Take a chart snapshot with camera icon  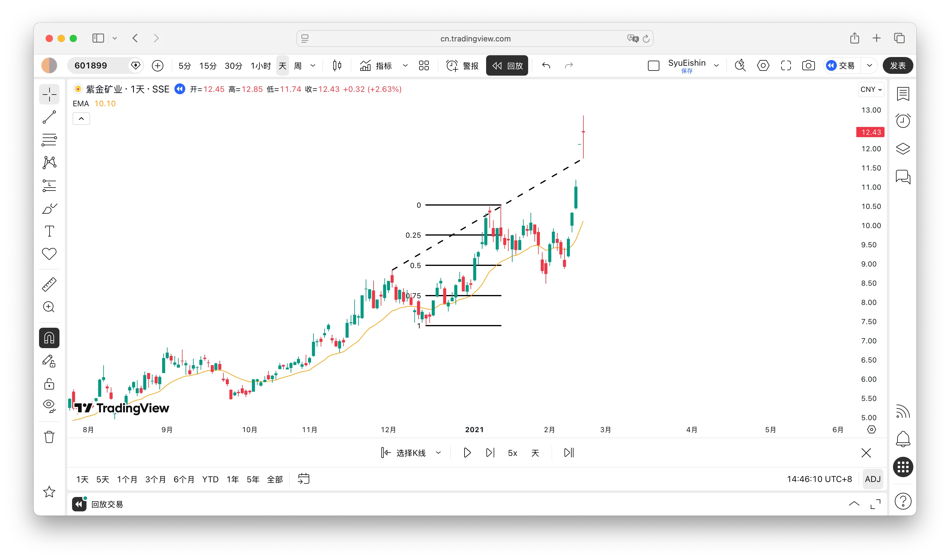[808, 66]
